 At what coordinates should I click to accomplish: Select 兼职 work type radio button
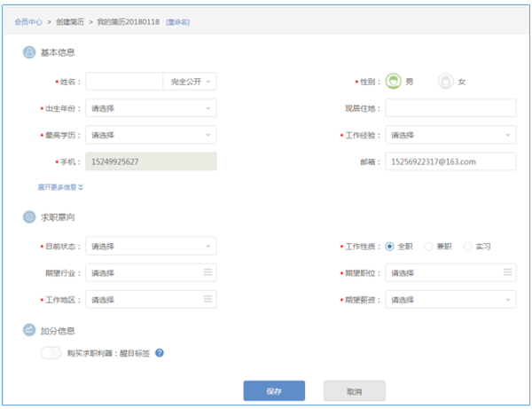(428, 247)
